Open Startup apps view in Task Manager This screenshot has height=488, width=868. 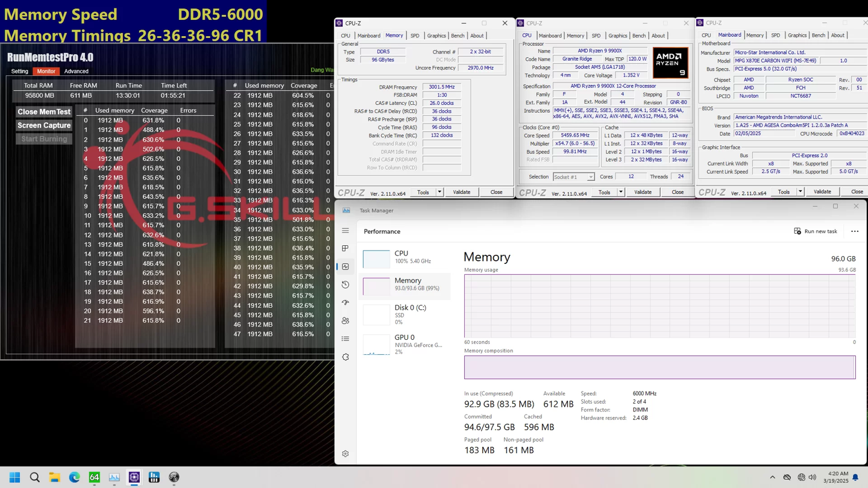click(345, 302)
